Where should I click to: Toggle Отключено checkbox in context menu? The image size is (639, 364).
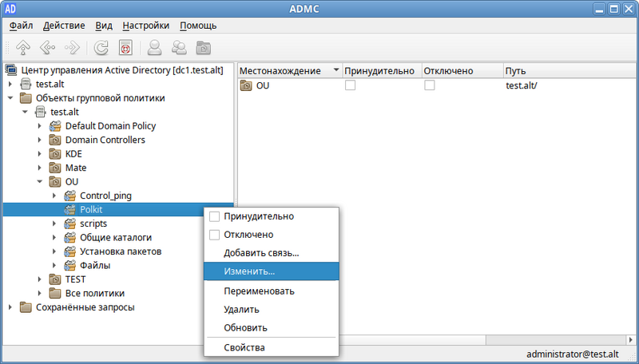[214, 235]
